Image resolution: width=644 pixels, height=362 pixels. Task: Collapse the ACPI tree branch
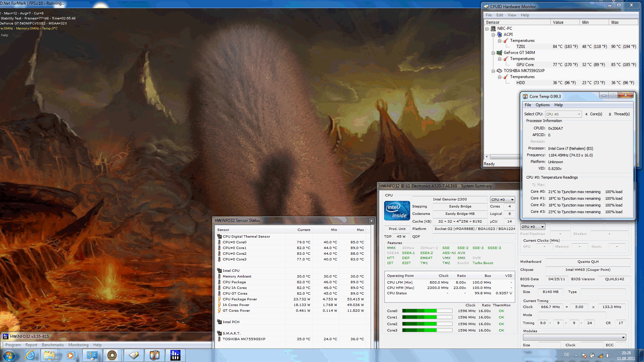pyautogui.click(x=493, y=35)
